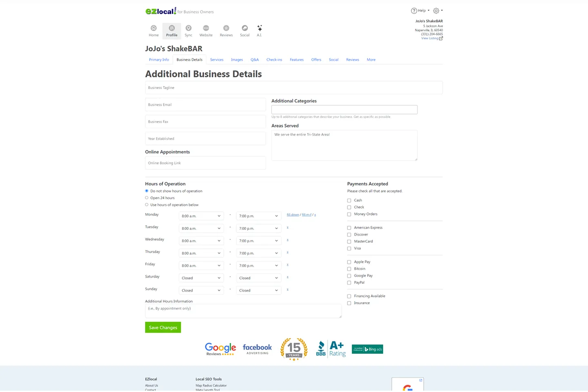Open Friday closing time dropdown
This screenshot has width=588, height=392.
click(x=259, y=265)
